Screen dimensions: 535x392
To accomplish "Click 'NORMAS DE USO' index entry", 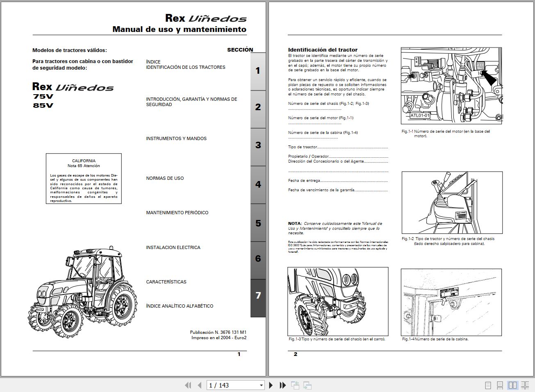I will tap(165, 178).
